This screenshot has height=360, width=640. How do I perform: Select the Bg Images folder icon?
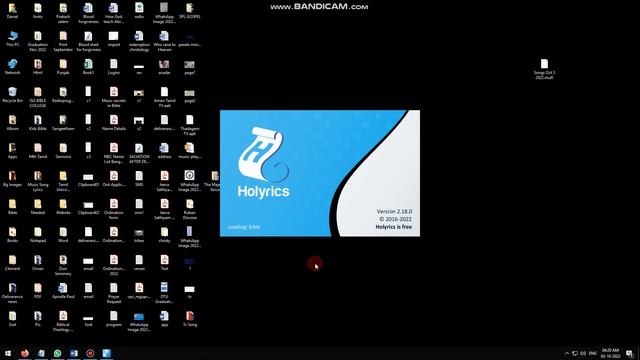click(13, 179)
